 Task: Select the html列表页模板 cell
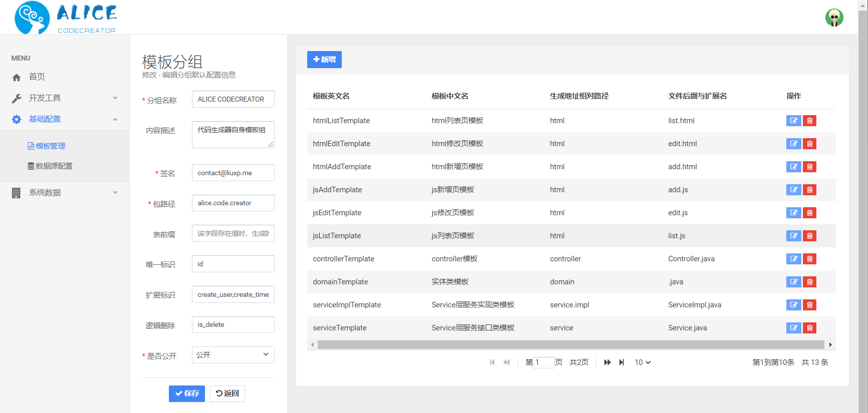point(458,121)
